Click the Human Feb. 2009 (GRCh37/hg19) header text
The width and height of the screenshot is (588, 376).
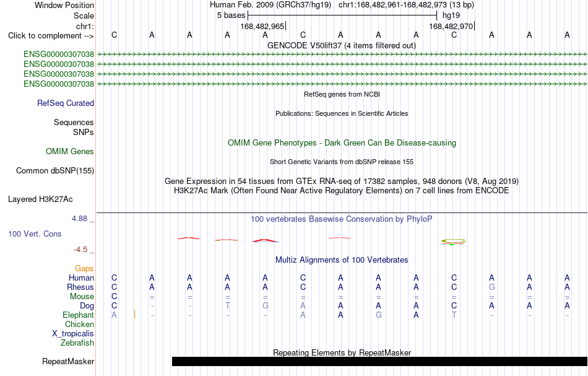pos(270,5)
